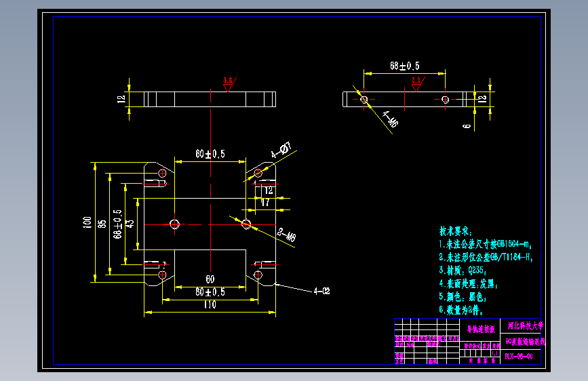Click the 110 overall width dimension
The width and height of the screenshot is (588, 381).
(x=210, y=304)
